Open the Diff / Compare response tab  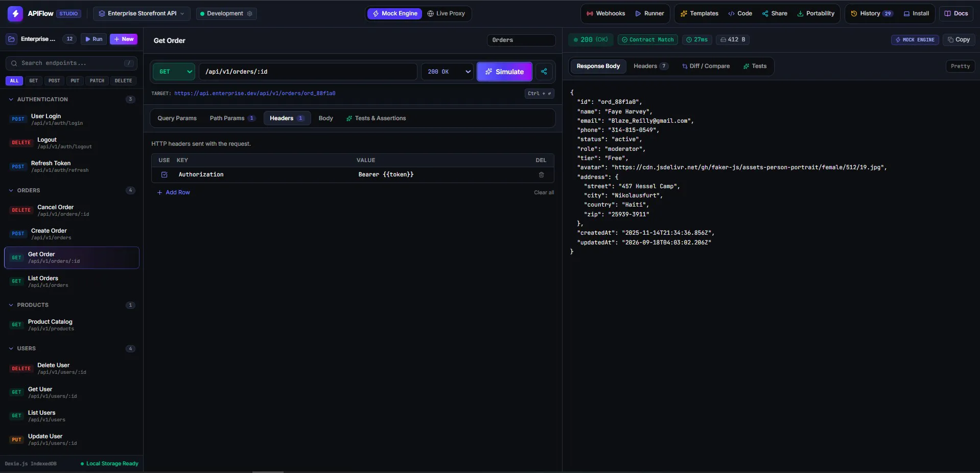706,66
